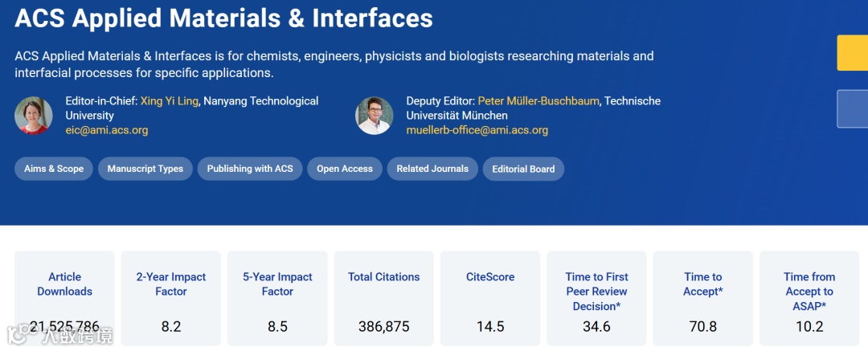Viewport: 868px width, 351px height.
Task: Open the Editorial Board page
Action: tap(523, 169)
